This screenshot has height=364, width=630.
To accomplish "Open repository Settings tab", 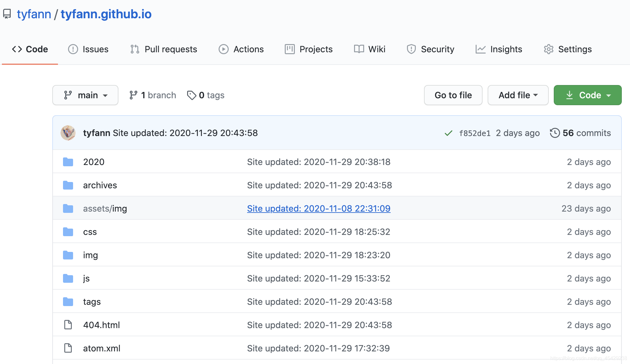I will [568, 49].
